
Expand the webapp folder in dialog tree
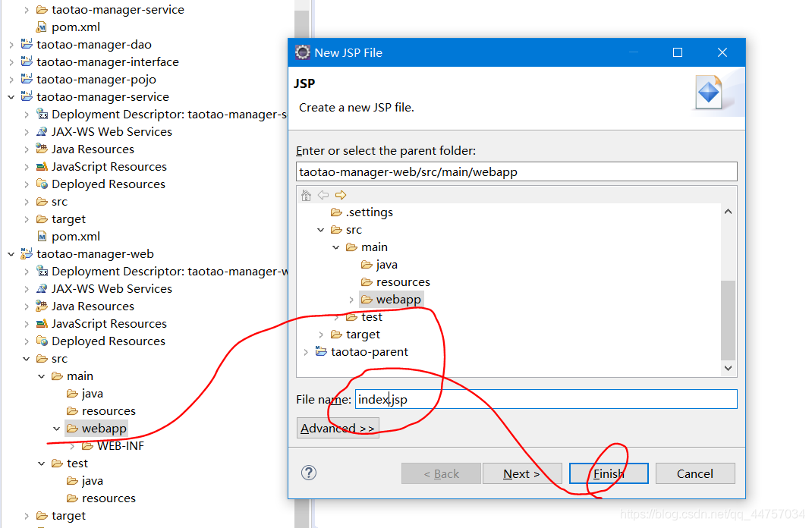[351, 300]
